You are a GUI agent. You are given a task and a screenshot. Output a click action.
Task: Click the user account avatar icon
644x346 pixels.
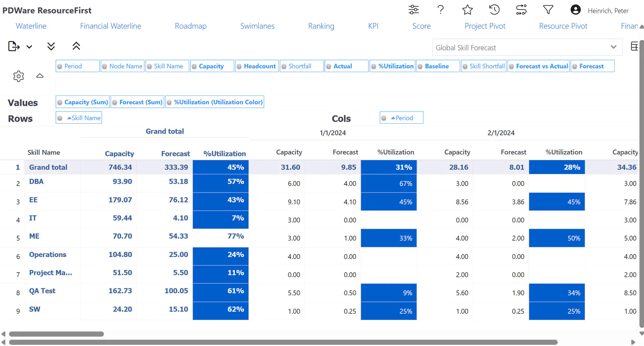(x=576, y=10)
